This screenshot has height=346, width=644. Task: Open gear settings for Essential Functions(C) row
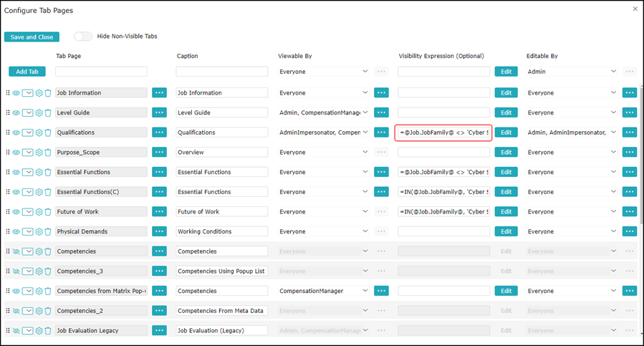click(x=39, y=192)
